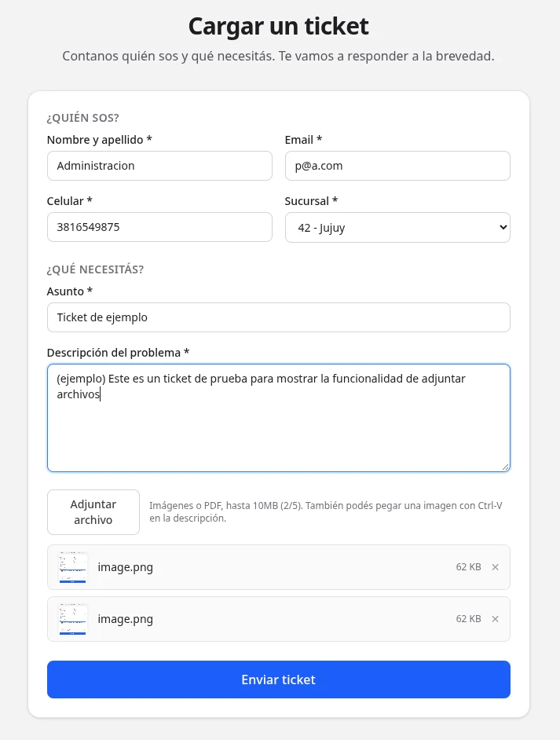Click the 'Celular *' label
The width and height of the screenshot is (560, 740).
pyautogui.click(x=69, y=201)
